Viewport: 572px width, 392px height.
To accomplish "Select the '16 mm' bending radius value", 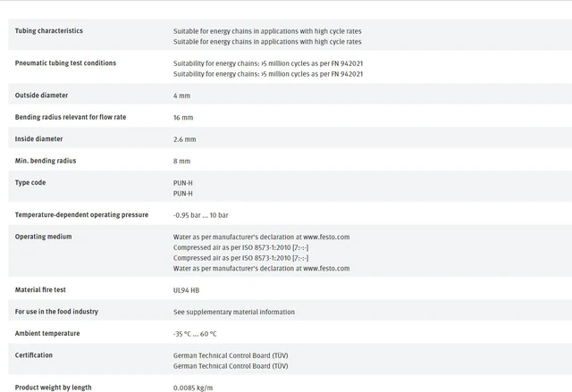I will pyautogui.click(x=183, y=118).
